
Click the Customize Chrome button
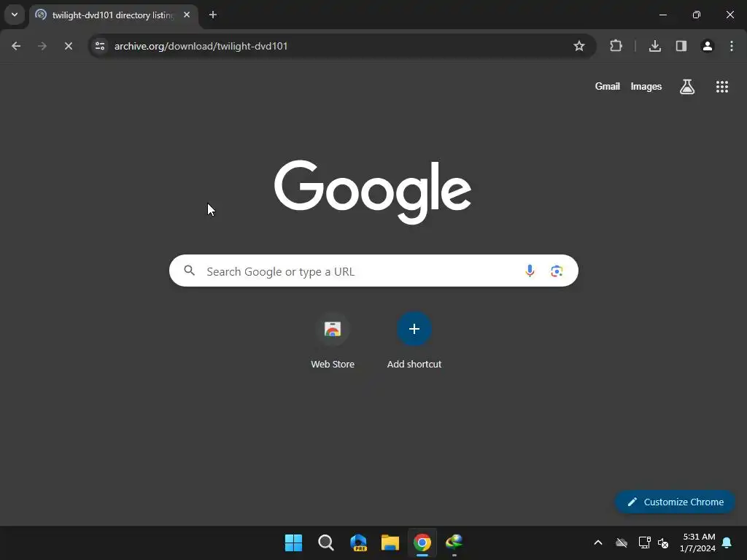(x=675, y=502)
